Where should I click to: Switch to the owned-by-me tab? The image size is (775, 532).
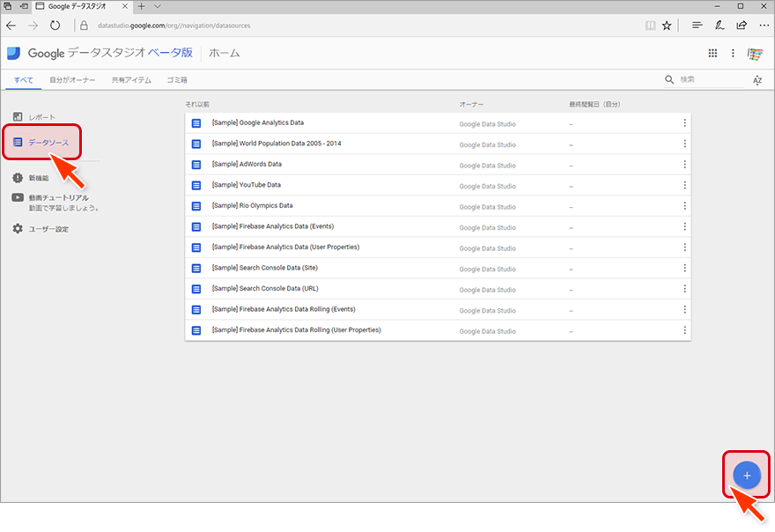point(72,80)
